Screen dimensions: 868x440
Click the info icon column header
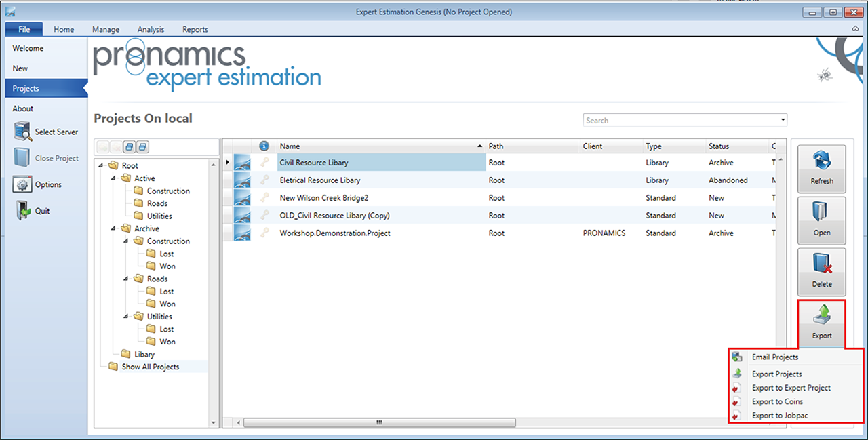click(264, 146)
